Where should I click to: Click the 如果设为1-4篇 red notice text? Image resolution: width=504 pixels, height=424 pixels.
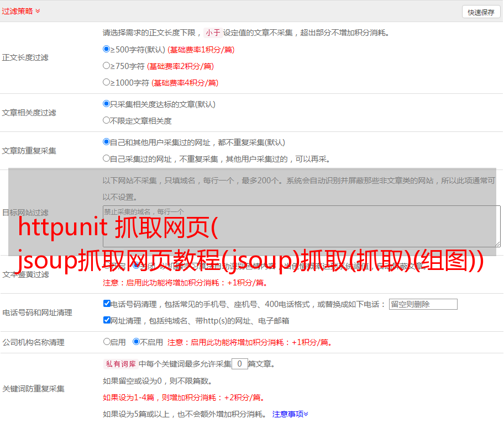[x=185, y=397]
